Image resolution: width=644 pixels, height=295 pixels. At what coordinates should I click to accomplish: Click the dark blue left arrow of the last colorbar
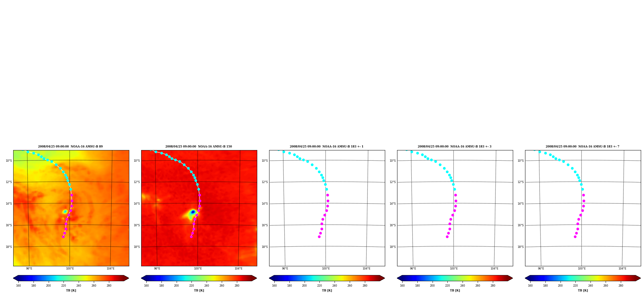coord(528,278)
